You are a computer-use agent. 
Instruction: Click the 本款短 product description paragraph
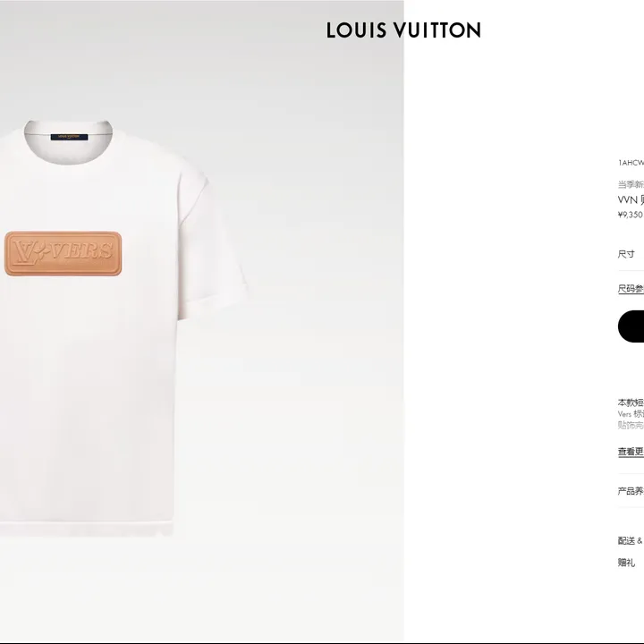[631, 413]
